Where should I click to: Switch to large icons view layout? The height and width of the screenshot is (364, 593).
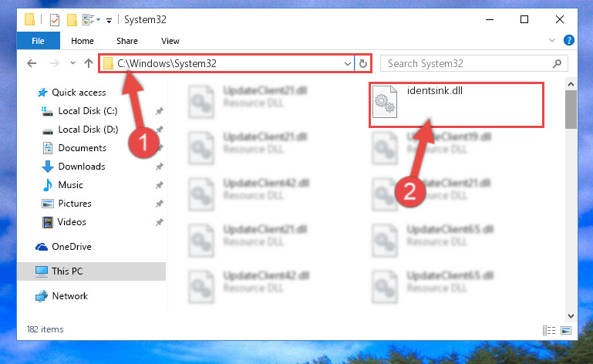coord(566,330)
